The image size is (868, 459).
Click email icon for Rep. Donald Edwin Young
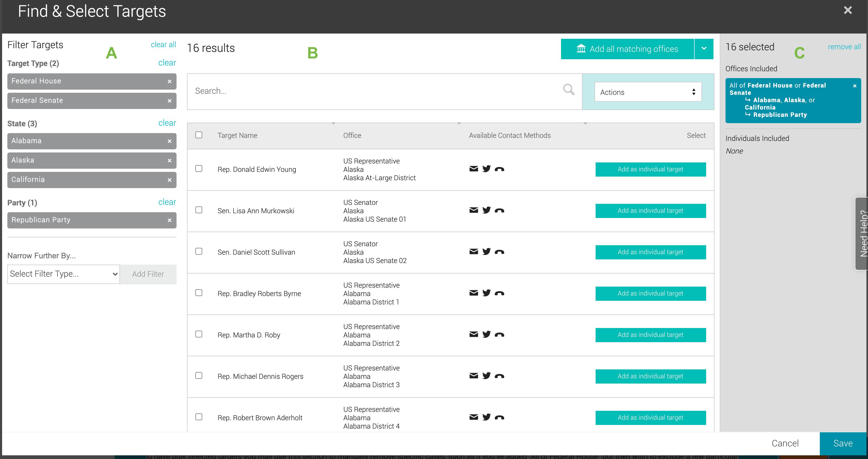coord(474,169)
